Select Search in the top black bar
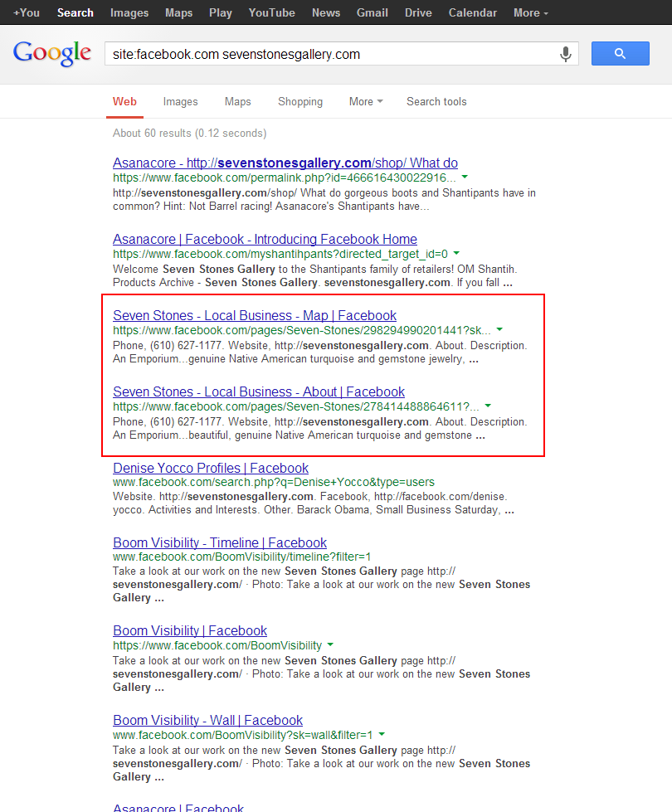Image resolution: width=672 pixels, height=812 pixels. (75, 12)
